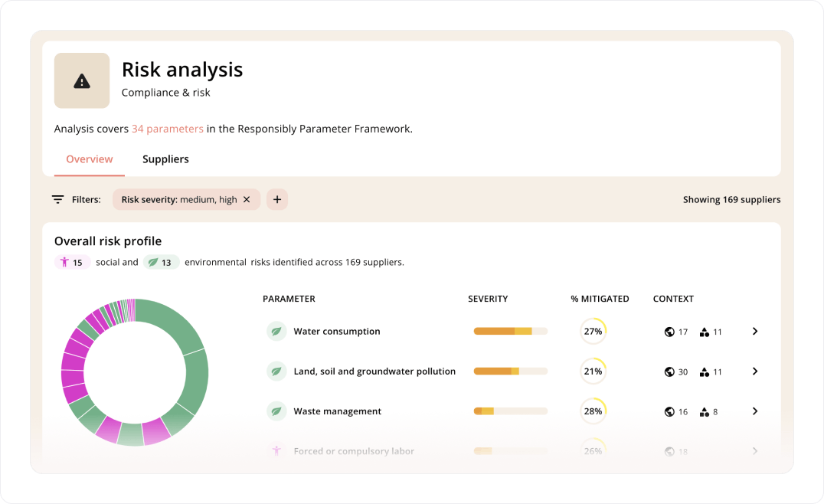Expand the Land, soil and groundwater pollution row

click(x=755, y=371)
